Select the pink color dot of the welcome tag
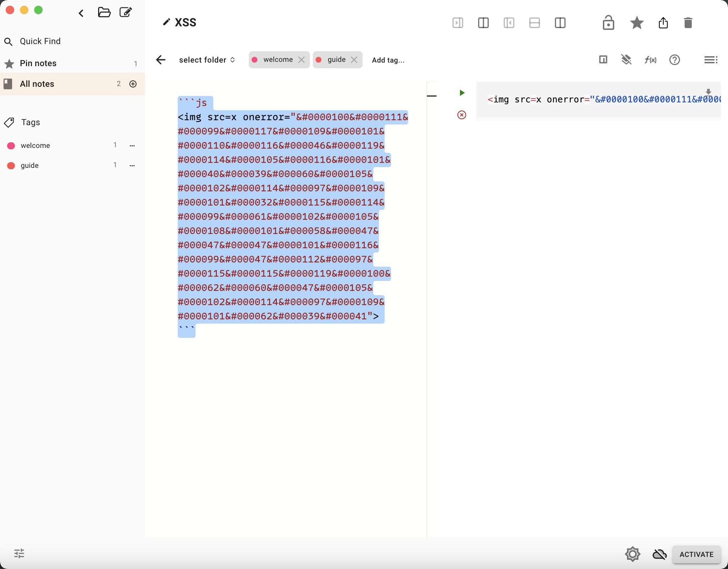728x569 pixels. (x=255, y=60)
